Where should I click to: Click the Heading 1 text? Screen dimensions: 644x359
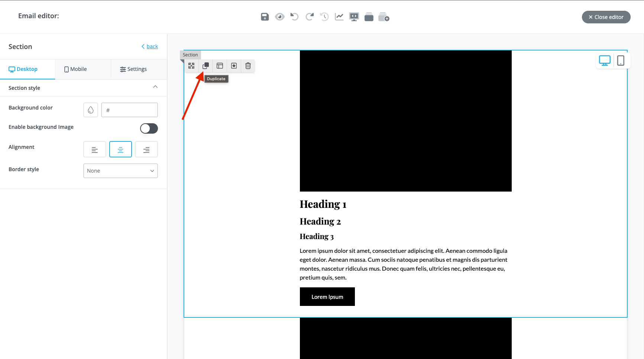tap(323, 204)
